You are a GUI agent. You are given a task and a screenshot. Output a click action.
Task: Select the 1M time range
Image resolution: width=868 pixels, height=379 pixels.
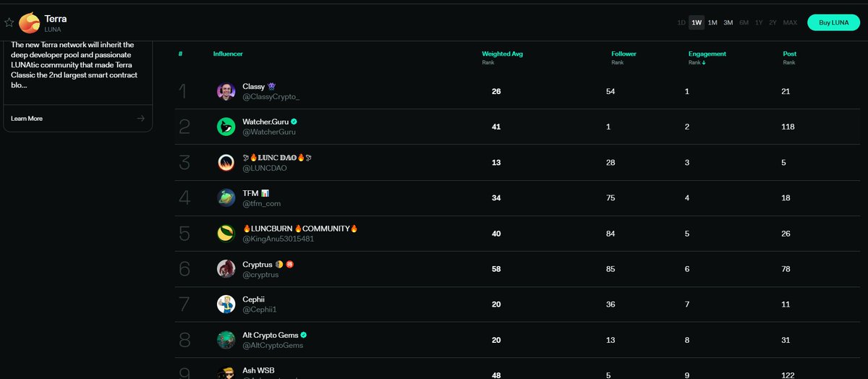point(712,22)
